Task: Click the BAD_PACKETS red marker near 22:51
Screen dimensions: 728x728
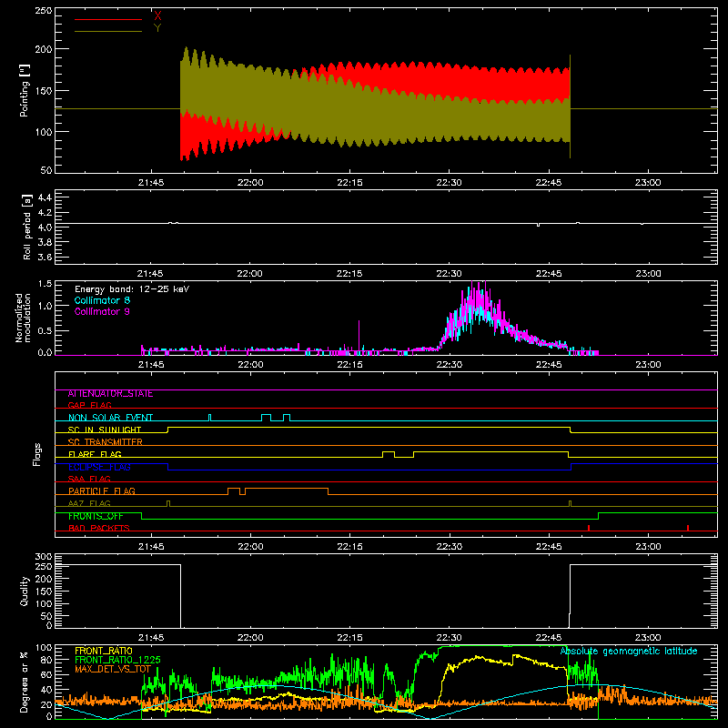Action: pyautogui.click(x=589, y=528)
